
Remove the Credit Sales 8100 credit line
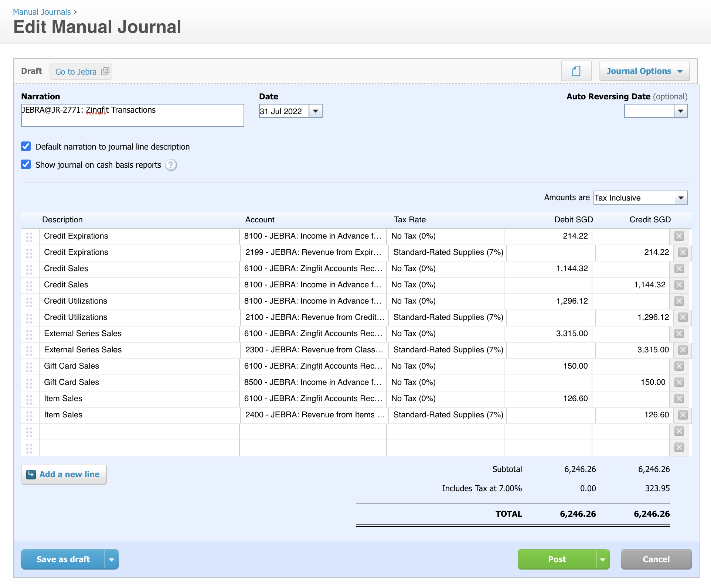click(x=679, y=285)
